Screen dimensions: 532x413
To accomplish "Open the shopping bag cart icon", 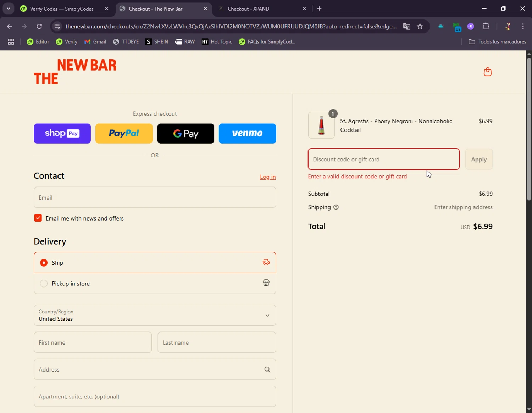I will pyautogui.click(x=488, y=72).
